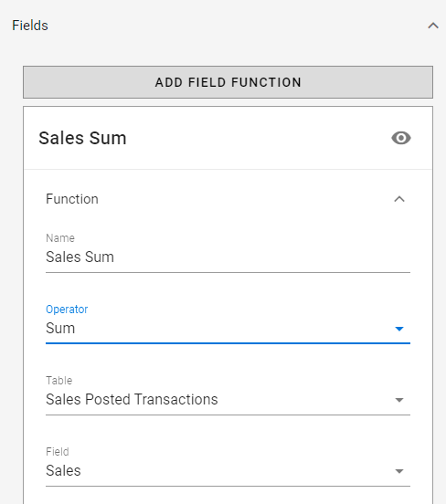The image size is (446, 504).
Task: Click the blue Operator dropdown arrow
Action: point(399,329)
